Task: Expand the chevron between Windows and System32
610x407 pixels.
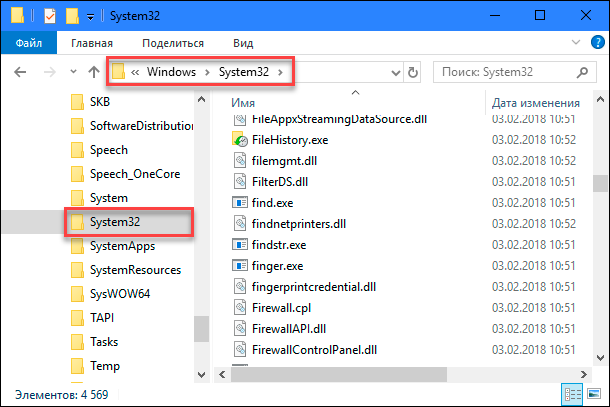Action: click(x=207, y=72)
